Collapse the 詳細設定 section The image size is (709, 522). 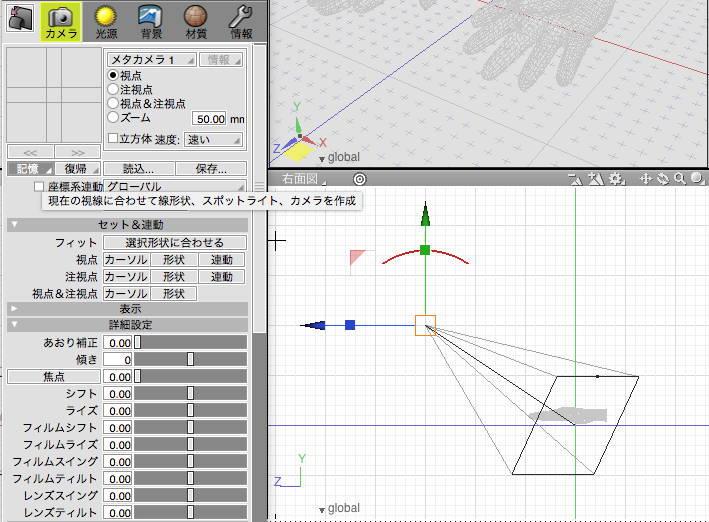click(x=13, y=325)
